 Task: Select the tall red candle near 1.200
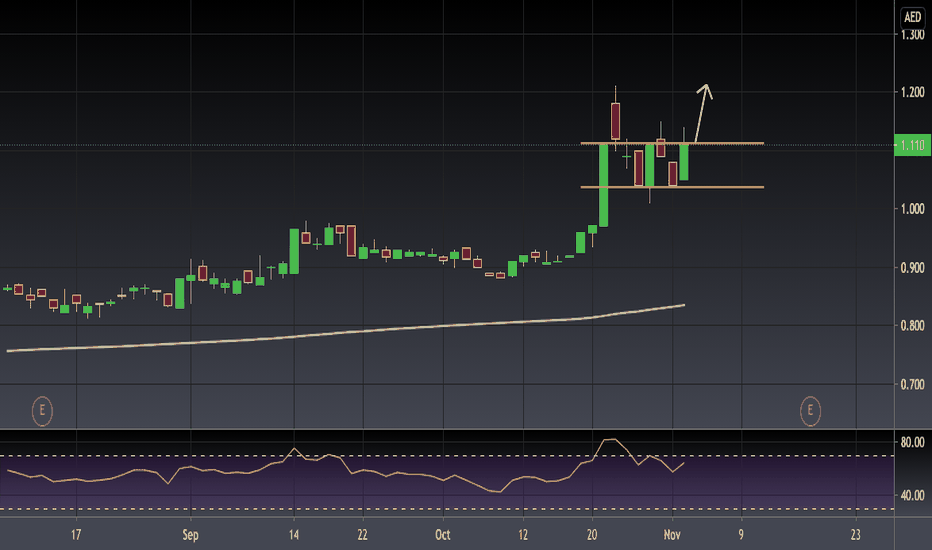(x=615, y=121)
